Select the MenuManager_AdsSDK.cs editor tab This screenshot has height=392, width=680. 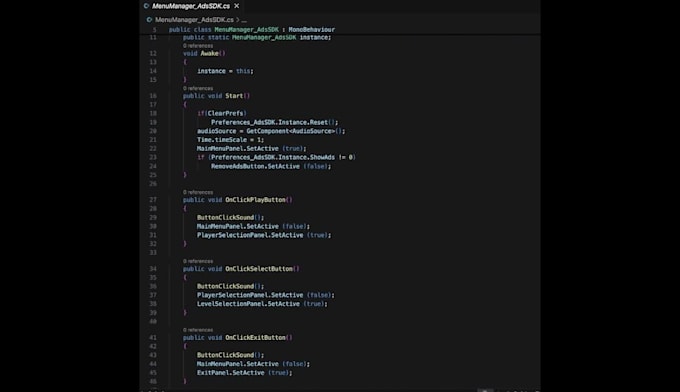[191, 6]
